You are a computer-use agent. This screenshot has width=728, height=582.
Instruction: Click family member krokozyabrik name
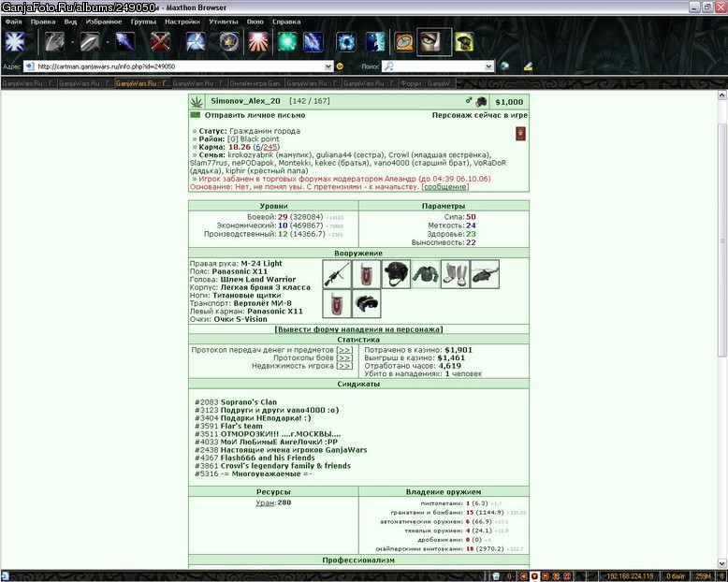[x=250, y=154]
